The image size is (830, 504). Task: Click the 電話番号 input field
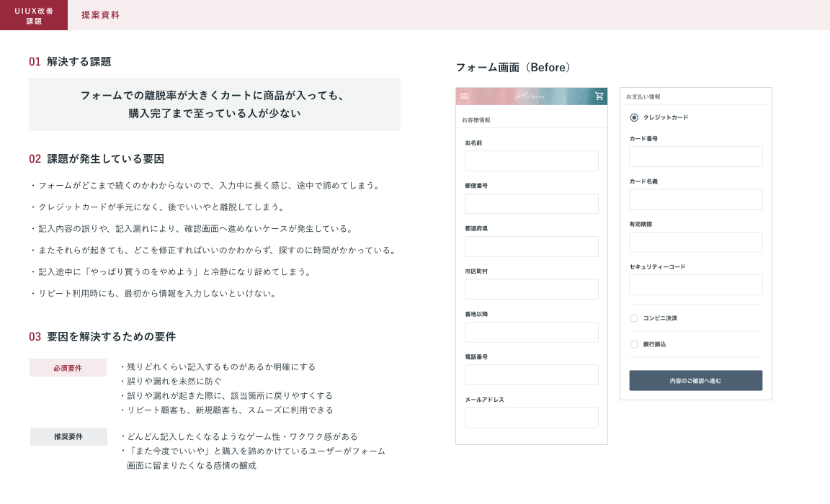coord(531,375)
